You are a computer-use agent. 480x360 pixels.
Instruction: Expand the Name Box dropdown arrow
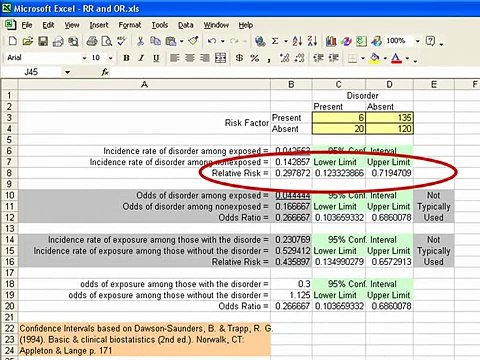coord(67,72)
